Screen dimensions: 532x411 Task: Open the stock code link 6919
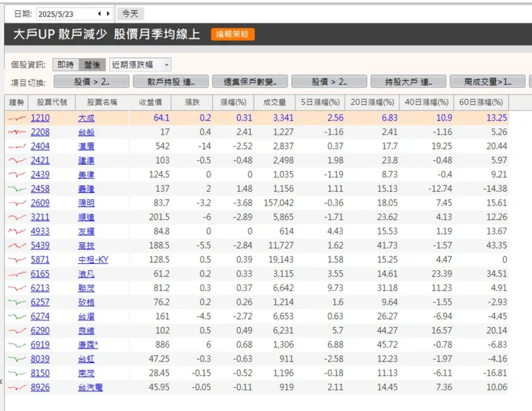click(x=40, y=345)
